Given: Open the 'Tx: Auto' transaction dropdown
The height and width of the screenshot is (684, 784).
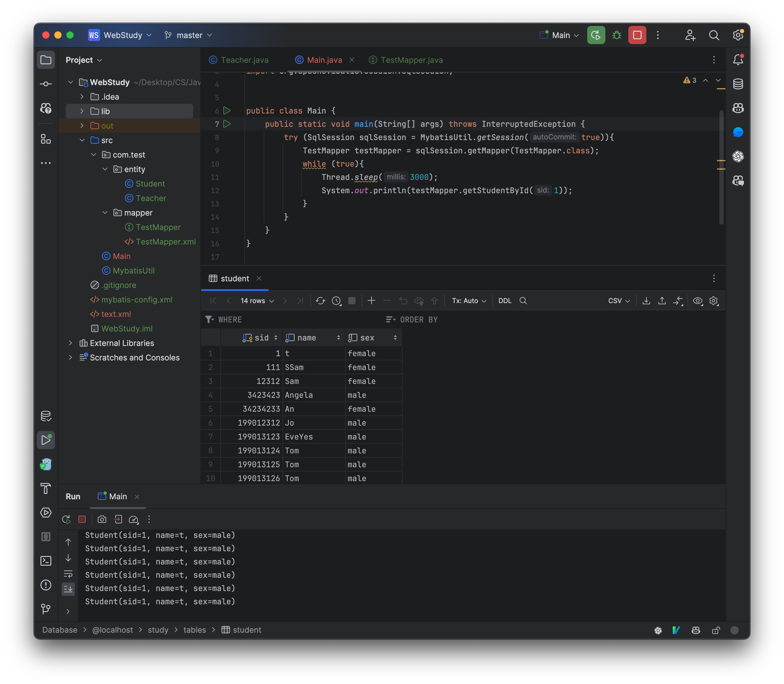Looking at the screenshot, I should pos(468,301).
